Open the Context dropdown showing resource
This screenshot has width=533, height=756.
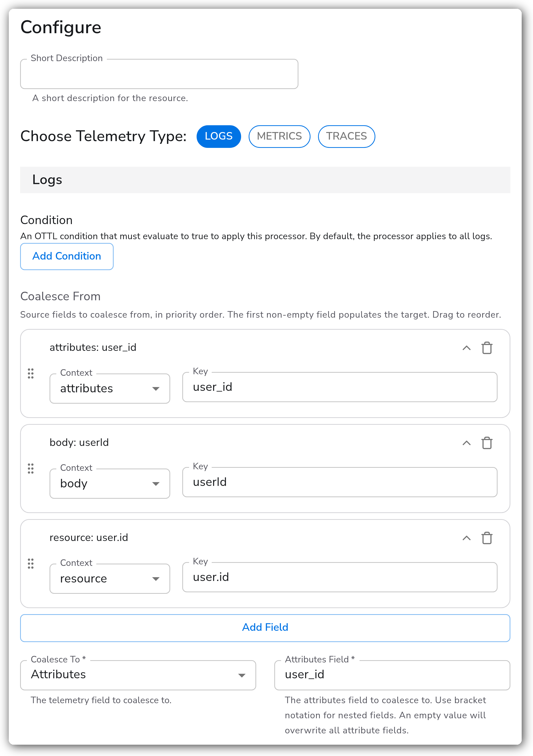pyautogui.click(x=110, y=578)
